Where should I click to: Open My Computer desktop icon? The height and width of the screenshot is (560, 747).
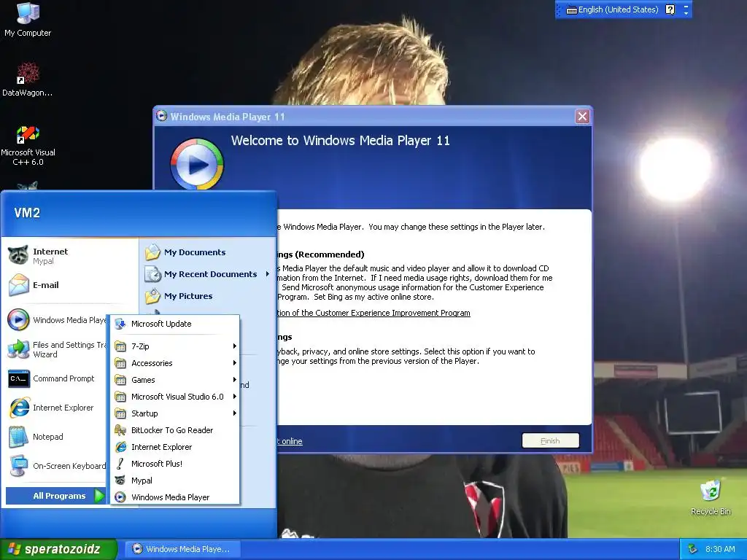coord(28,20)
